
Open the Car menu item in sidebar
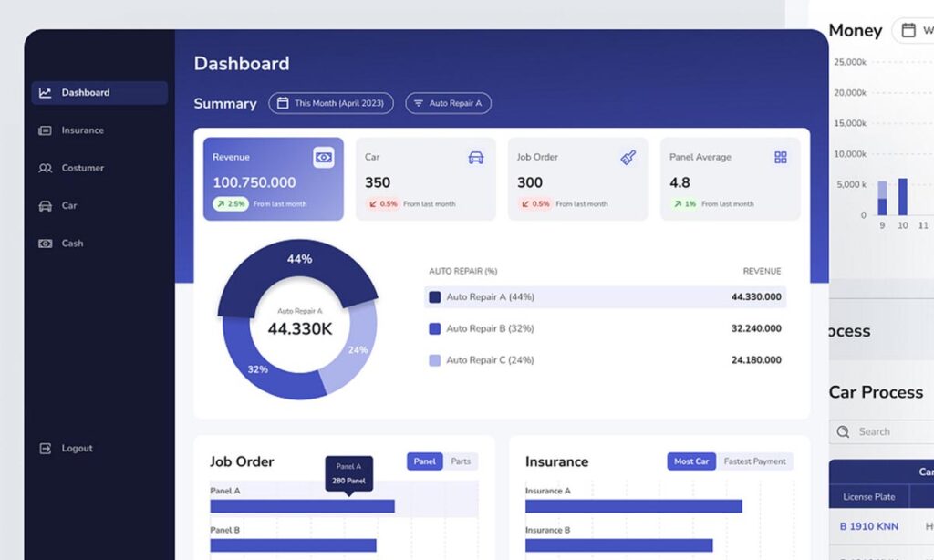68,206
